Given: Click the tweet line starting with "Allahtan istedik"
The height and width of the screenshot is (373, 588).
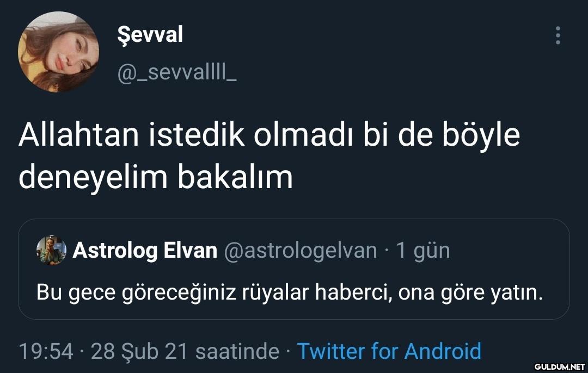Looking at the screenshot, I should (269, 136).
